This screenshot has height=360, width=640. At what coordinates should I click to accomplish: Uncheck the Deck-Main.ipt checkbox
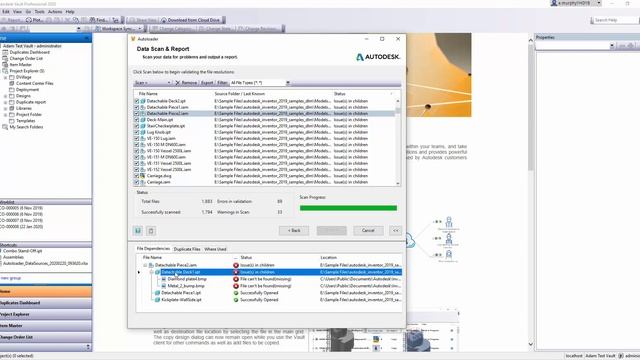136,120
